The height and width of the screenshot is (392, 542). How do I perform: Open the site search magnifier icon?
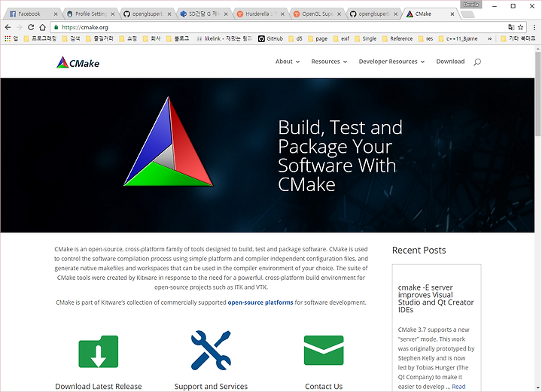coord(477,62)
